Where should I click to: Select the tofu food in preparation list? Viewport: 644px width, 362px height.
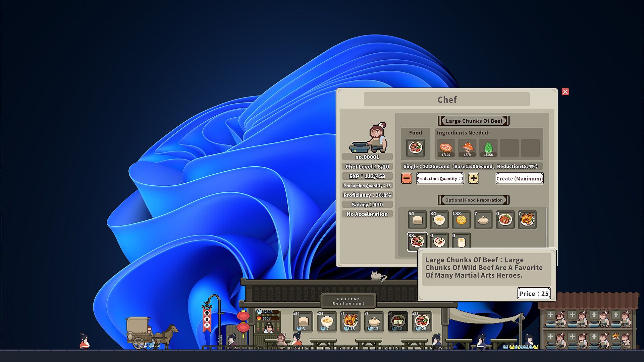tap(417, 220)
